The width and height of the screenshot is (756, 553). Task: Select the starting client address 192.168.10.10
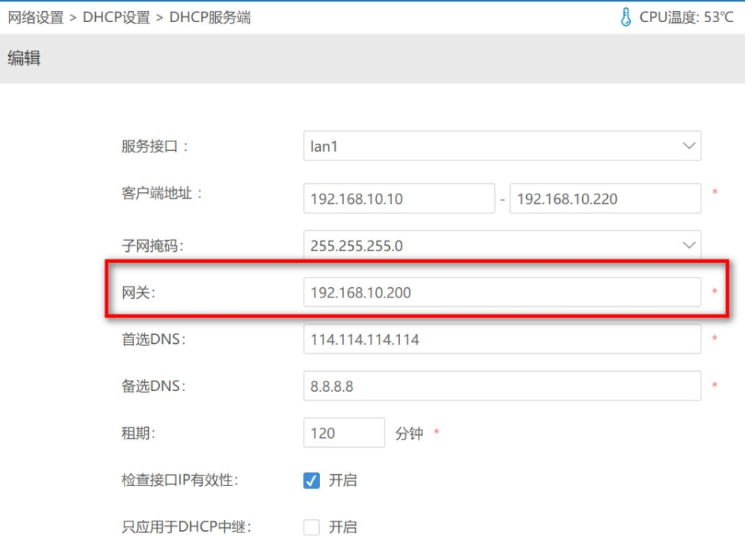398,198
